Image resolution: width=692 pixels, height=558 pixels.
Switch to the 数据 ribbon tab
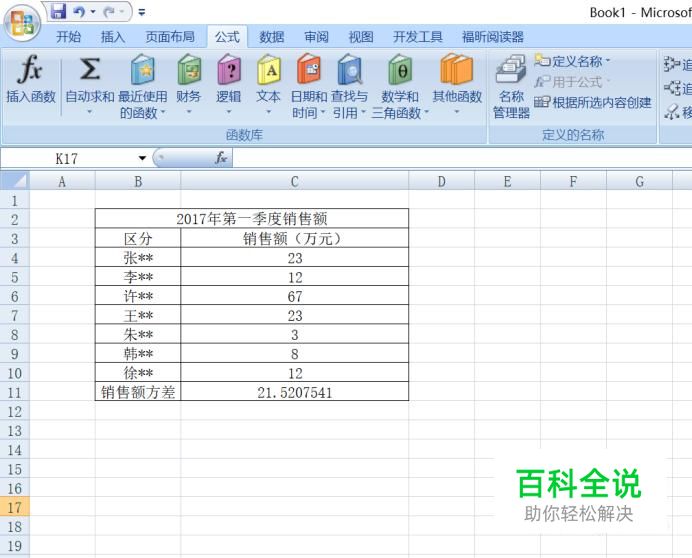click(271, 37)
